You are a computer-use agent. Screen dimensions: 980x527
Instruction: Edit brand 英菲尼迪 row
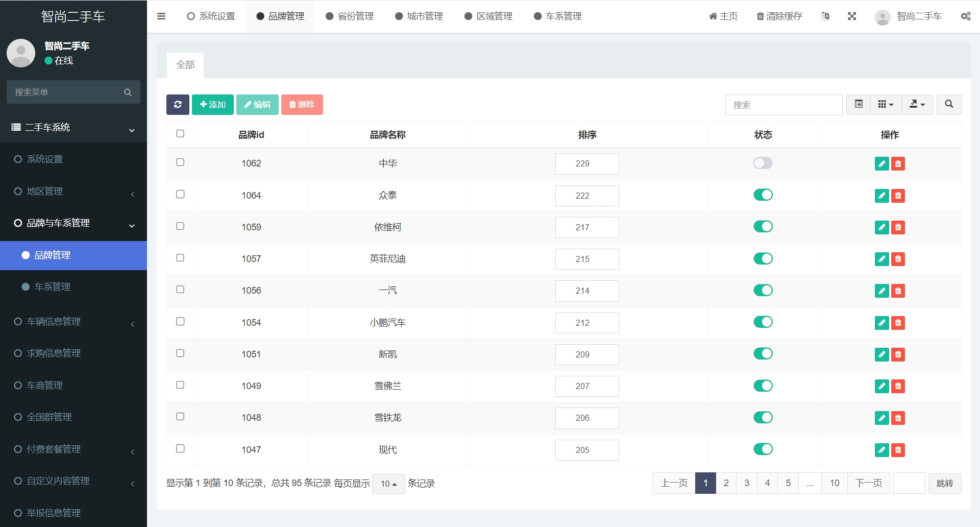pos(882,259)
